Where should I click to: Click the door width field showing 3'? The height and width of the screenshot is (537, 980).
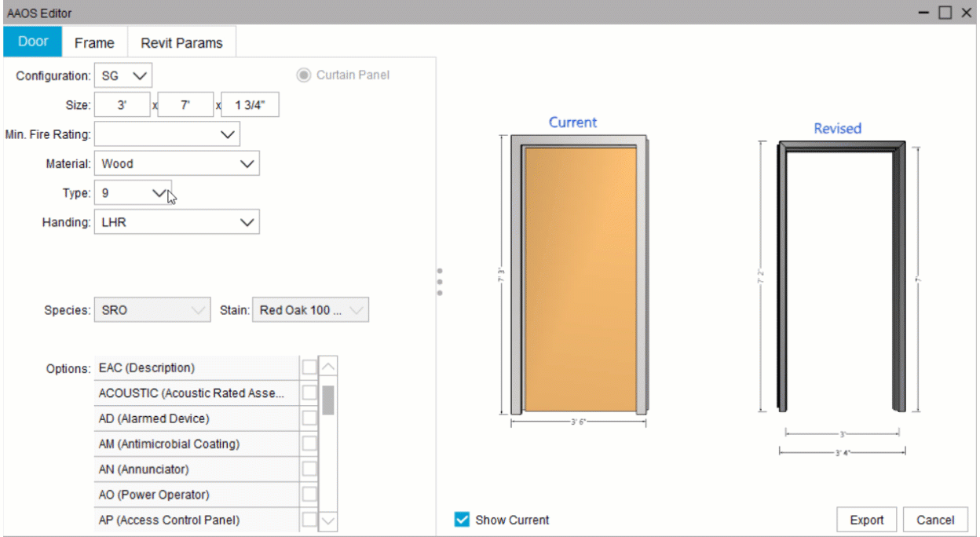(x=122, y=104)
